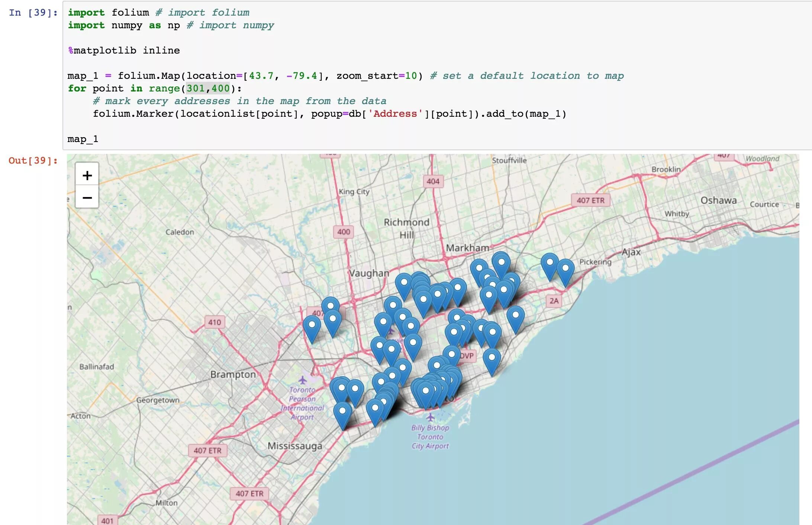This screenshot has height=525, width=812.
Task: Click the isolated marker south of 2A highway sign
Action: point(515,318)
